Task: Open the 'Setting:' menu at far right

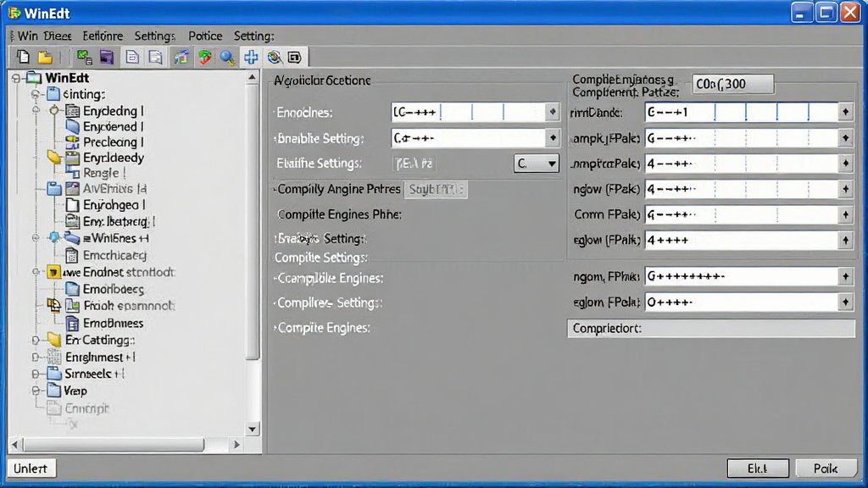Action: [253, 36]
